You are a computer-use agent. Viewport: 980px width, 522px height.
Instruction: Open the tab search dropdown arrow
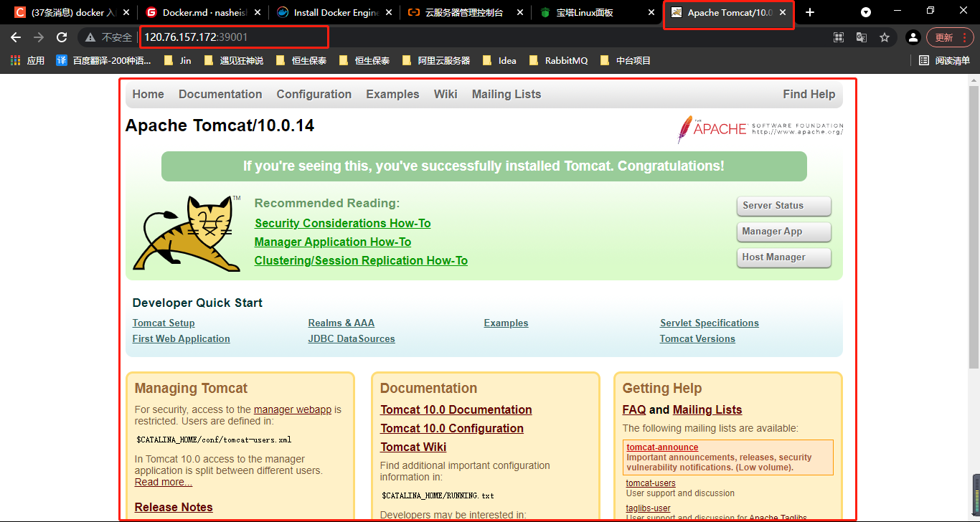pos(866,12)
